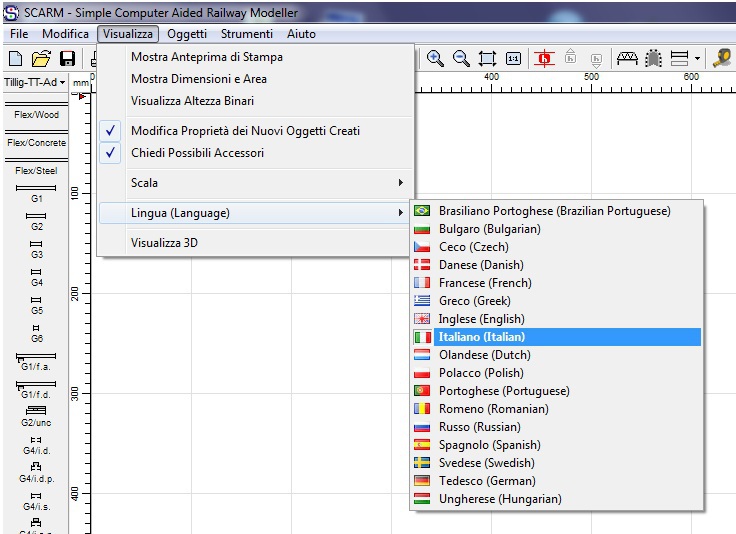Viewport: 736px width, 534px height.
Task: Choose Visualizza Altezza Binari
Action: pos(256,101)
